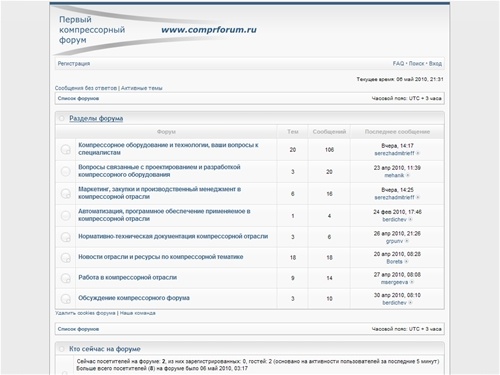This screenshot has width=500, height=375.
Task: Open serezhadmitrieff profile in first forum row
Action: 394,153
